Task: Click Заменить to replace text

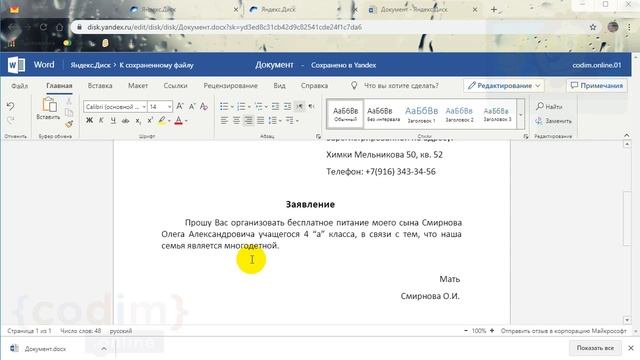Action: (553, 121)
